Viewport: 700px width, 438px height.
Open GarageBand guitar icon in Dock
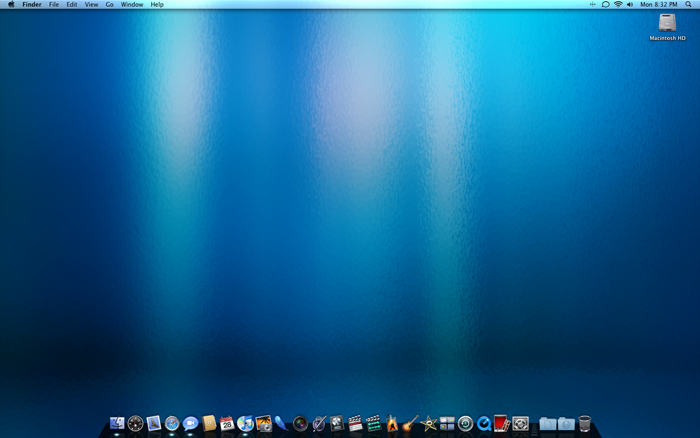click(410, 423)
